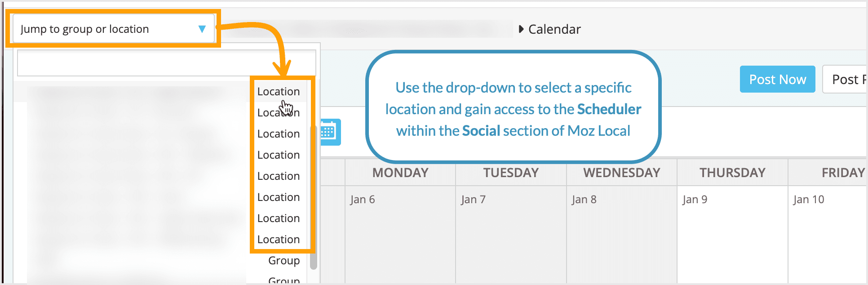The width and height of the screenshot is (868, 285).
Task: Click the Calendar label next to the triangle
Action: click(555, 29)
